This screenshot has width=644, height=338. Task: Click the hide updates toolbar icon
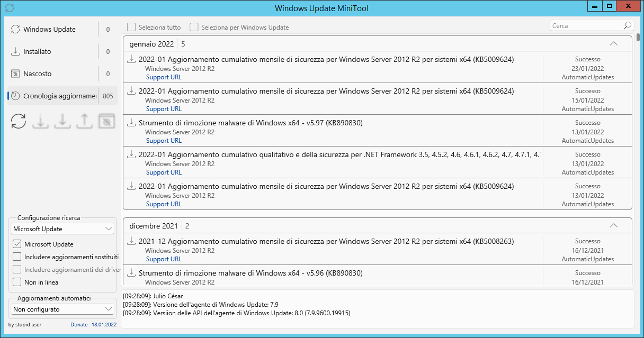(x=106, y=121)
